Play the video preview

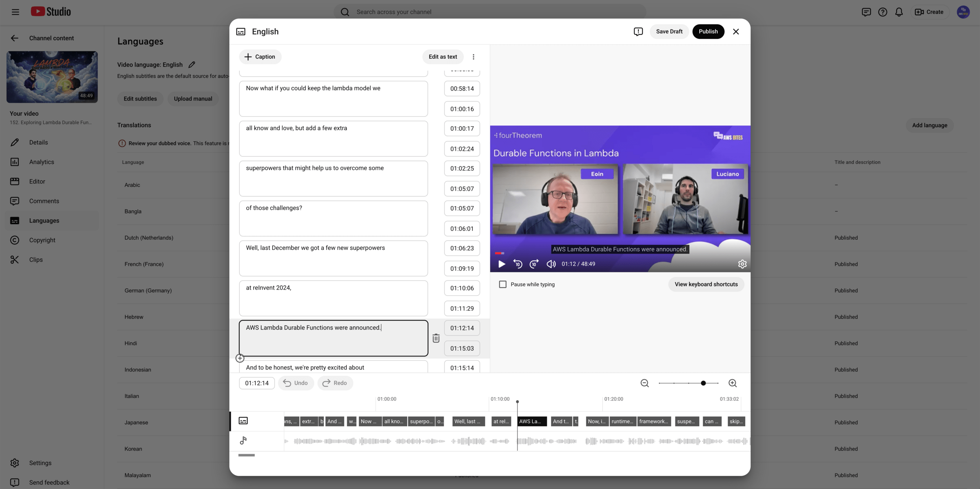click(x=501, y=264)
